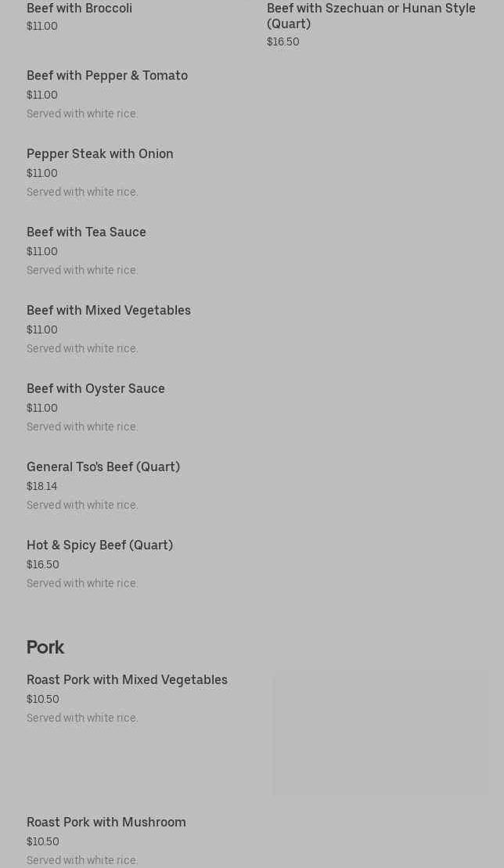The image size is (504, 868).
Task: Click Pepper Steak's served with white rice text
Action: (82, 193)
